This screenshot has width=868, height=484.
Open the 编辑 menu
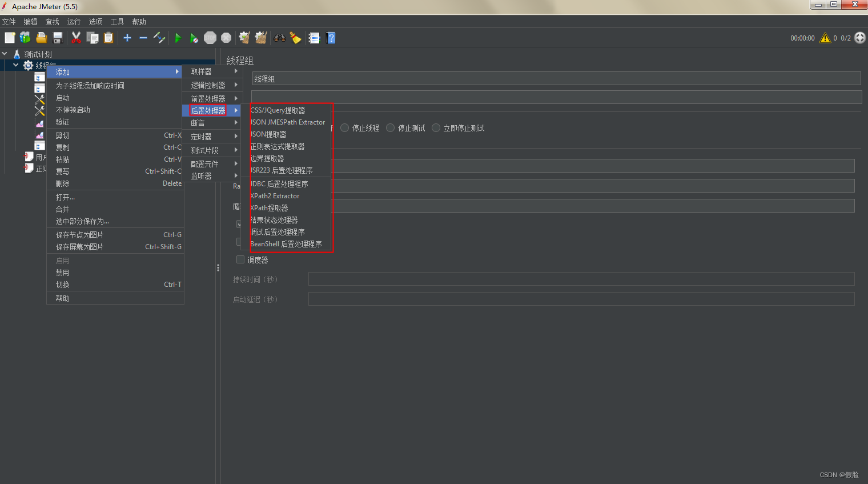point(30,22)
